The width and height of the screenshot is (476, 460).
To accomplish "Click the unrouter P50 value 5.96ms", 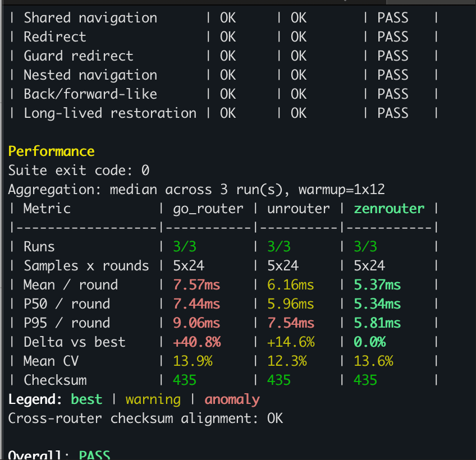I will tap(291, 304).
